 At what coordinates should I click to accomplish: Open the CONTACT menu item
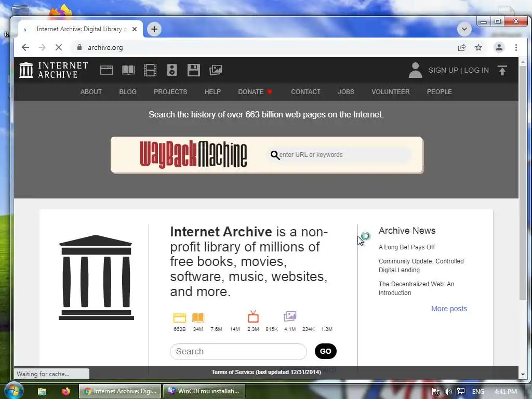pos(305,91)
